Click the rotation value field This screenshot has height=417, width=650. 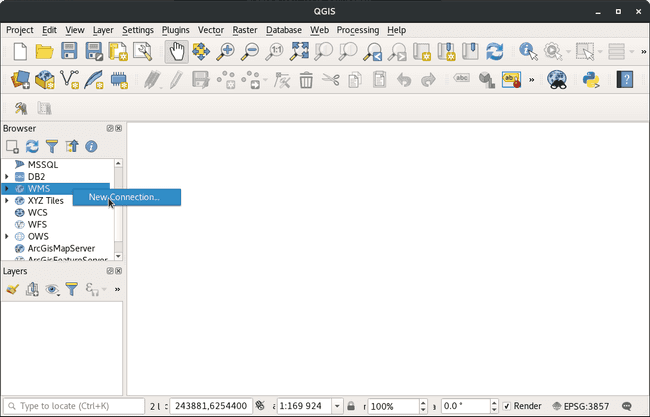(466, 406)
